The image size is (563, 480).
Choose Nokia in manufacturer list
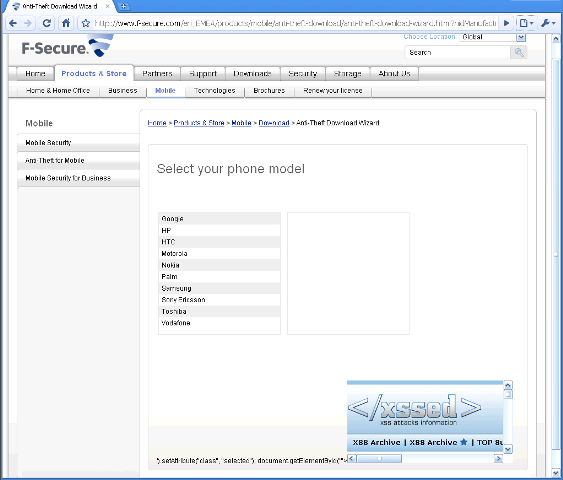pyautogui.click(x=219, y=265)
